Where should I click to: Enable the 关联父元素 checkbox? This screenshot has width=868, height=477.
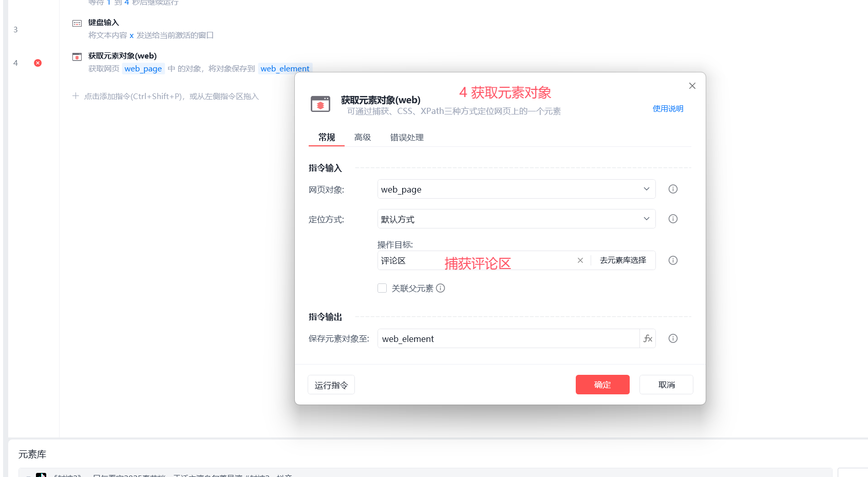click(x=382, y=288)
